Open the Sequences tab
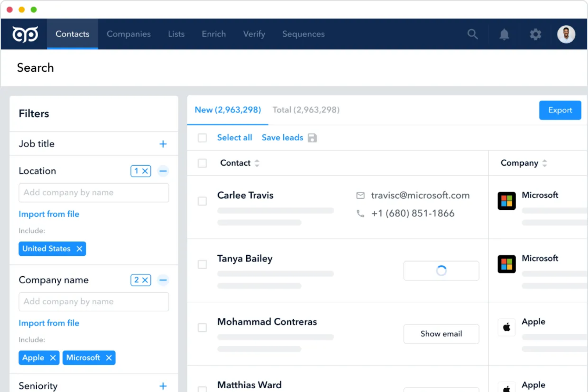This screenshot has height=392, width=588. point(304,34)
